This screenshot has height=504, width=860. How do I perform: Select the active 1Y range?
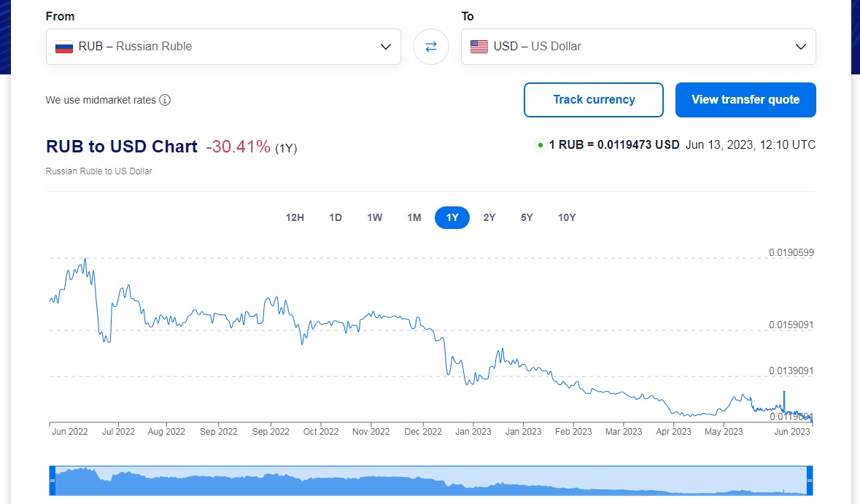tap(452, 218)
